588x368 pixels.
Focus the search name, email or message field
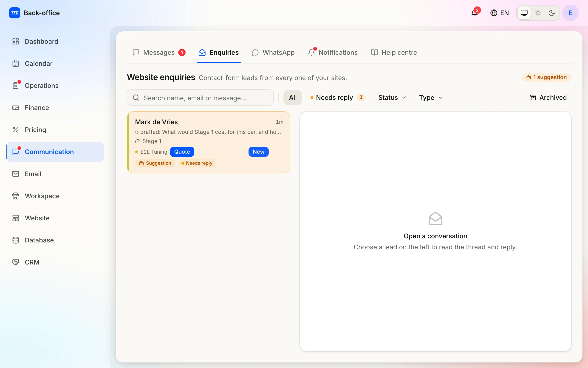pos(200,98)
